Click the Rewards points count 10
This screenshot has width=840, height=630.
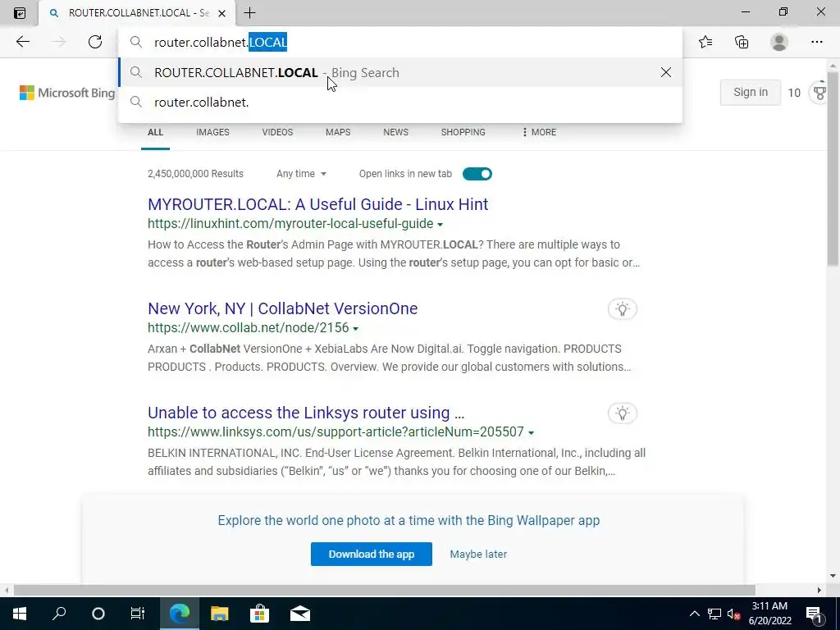pos(794,93)
